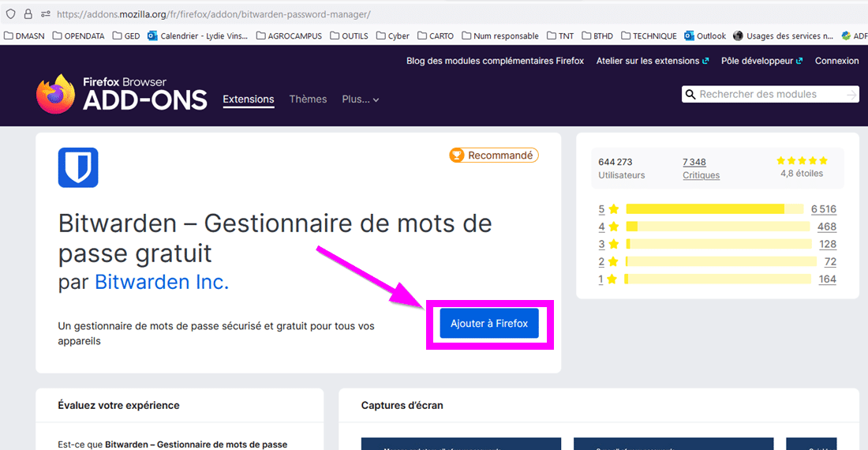Open Atelier sur les extensions link

[652, 61]
